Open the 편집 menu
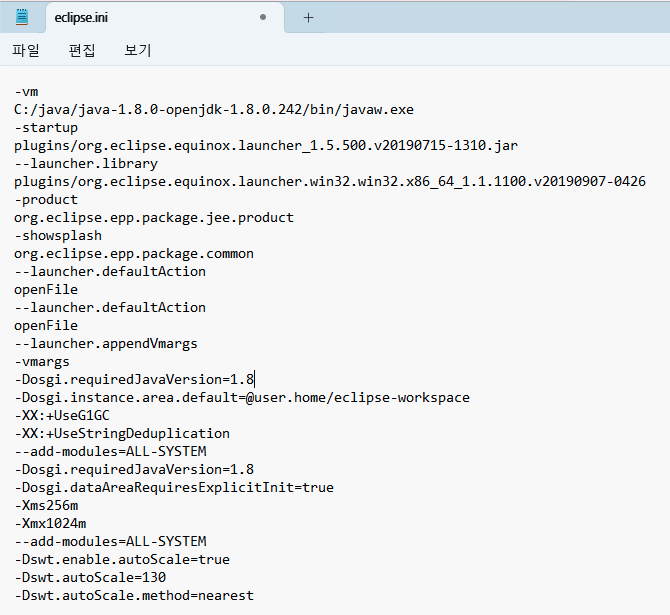Viewport: 670px width, 615px height. [x=82, y=50]
